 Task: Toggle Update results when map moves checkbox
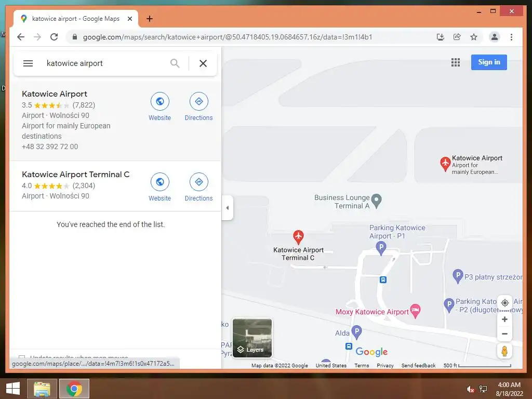tap(22, 357)
